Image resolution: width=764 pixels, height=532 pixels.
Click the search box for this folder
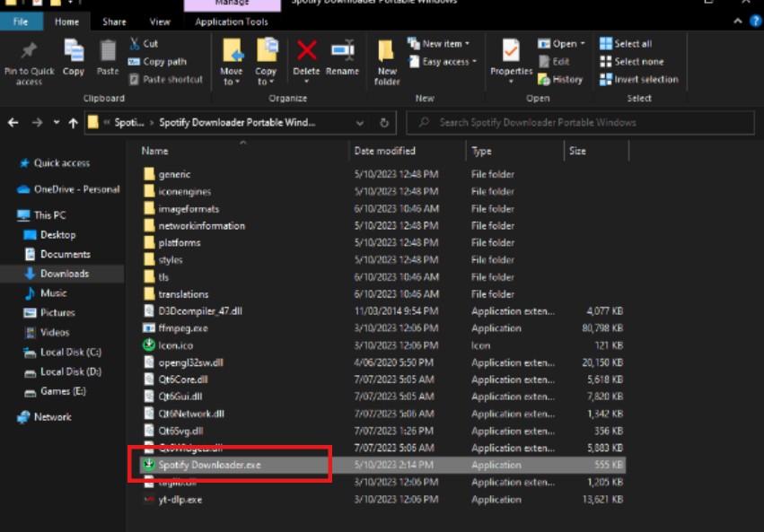(x=580, y=123)
